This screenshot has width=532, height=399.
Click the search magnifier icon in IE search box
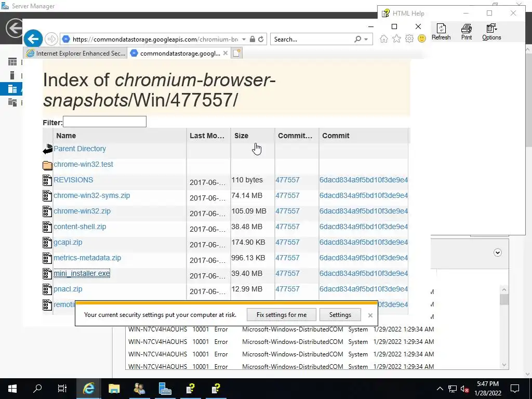[x=357, y=39]
